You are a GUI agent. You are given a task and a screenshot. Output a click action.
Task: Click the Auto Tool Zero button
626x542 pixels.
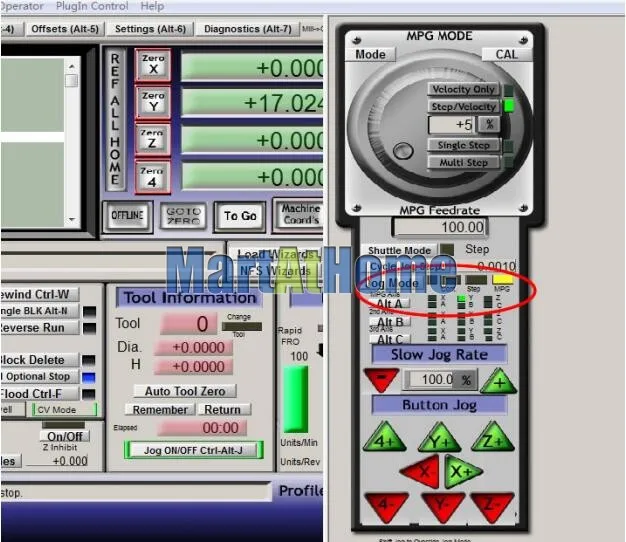[x=185, y=391]
